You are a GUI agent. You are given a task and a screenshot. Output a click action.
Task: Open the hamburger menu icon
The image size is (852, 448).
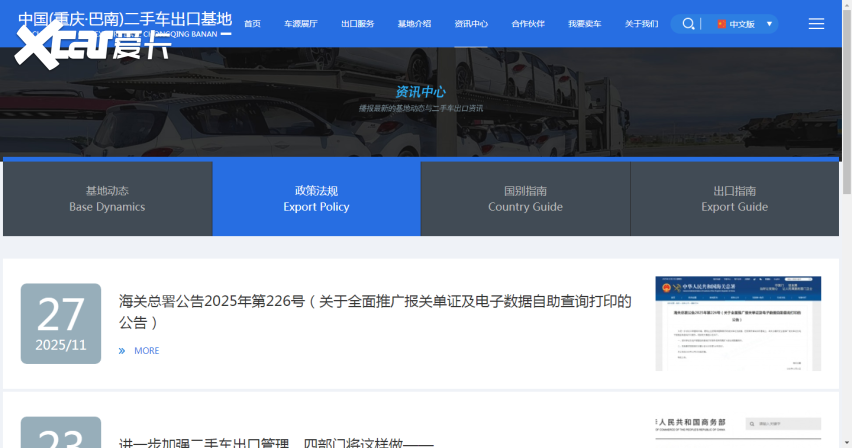pyautogui.click(x=816, y=24)
